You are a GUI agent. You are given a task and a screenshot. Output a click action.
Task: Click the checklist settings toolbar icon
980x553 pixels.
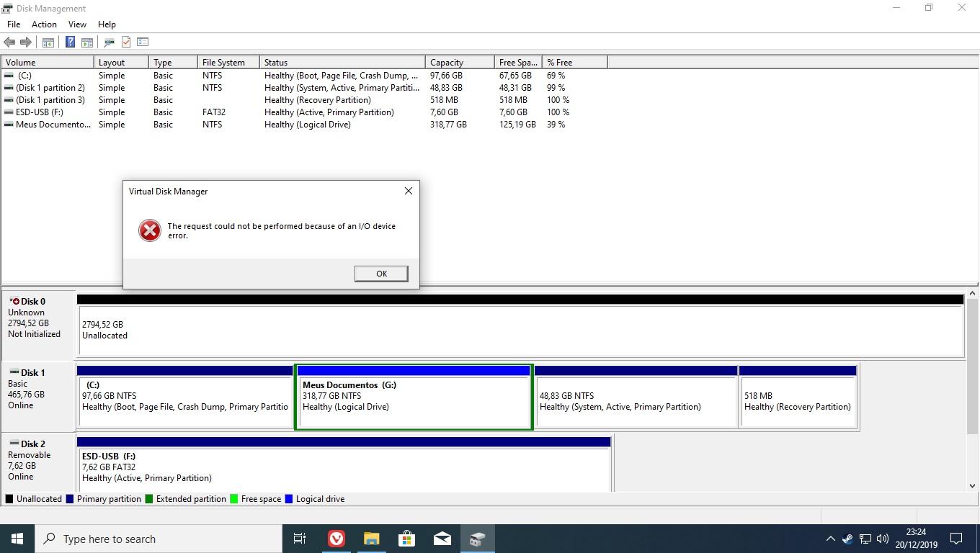[x=143, y=42]
